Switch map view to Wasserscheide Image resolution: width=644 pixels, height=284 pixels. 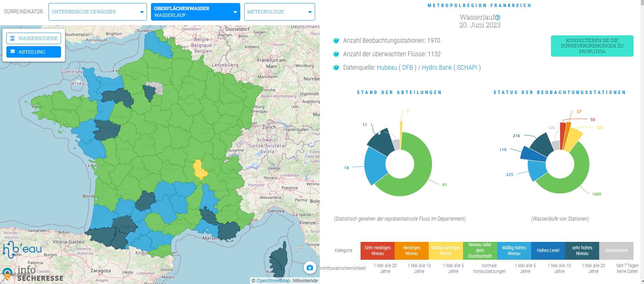[x=34, y=38]
